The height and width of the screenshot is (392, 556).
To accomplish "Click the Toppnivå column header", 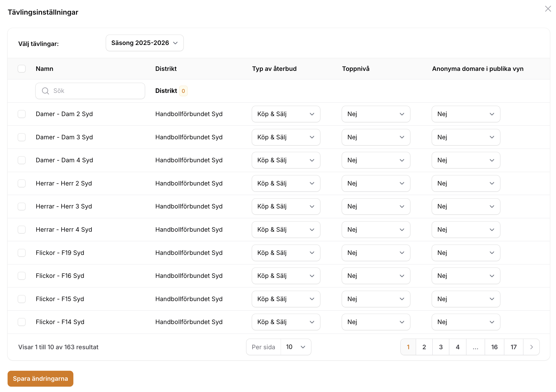I will [x=356, y=69].
